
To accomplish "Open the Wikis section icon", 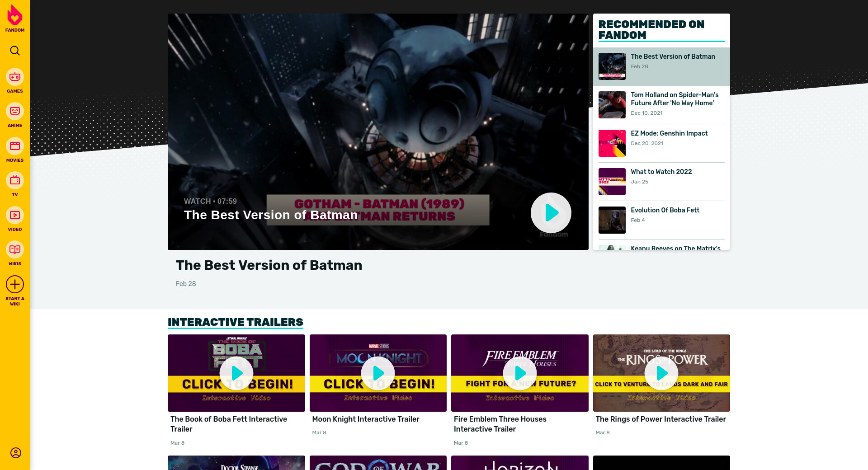I will tap(15, 249).
